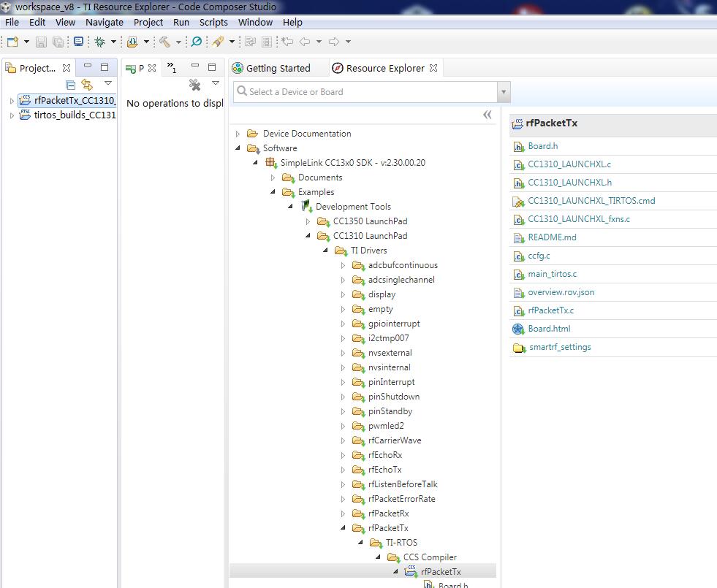This screenshot has height=588, width=717.
Task: Select the i2ctmp007 tree item
Action: (389, 338)
